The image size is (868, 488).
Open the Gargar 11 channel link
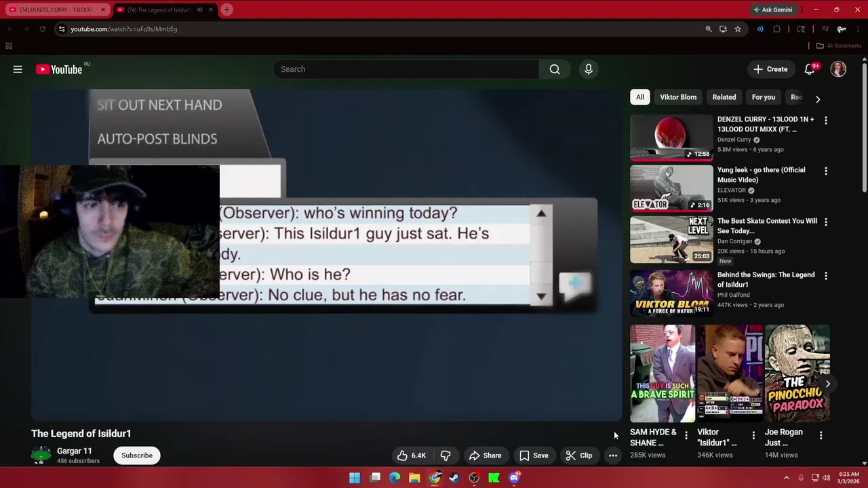click(x=75, y=451)
